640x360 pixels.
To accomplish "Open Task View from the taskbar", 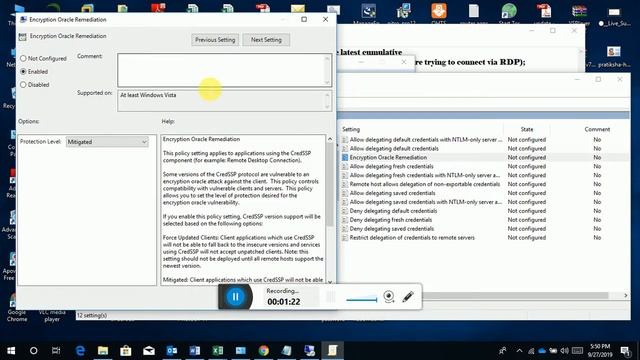I will click(56, 351).
